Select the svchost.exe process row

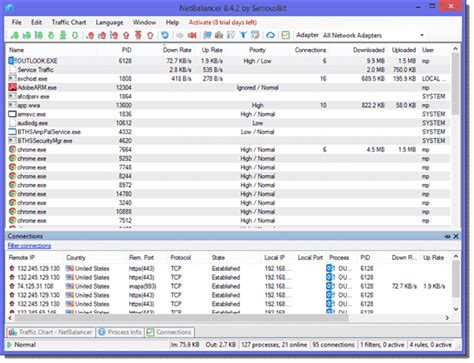(x=228, y=79)
